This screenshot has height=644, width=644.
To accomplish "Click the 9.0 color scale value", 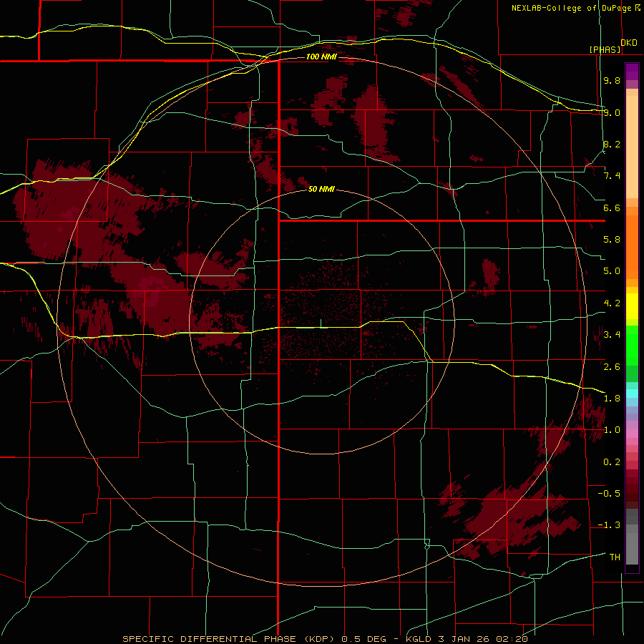I will (x=612, y=112).
